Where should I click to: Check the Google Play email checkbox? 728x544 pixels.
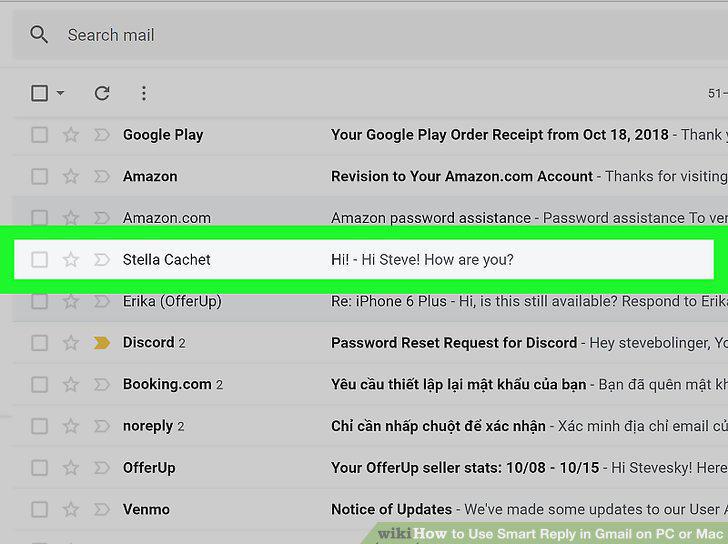[39, 135]
